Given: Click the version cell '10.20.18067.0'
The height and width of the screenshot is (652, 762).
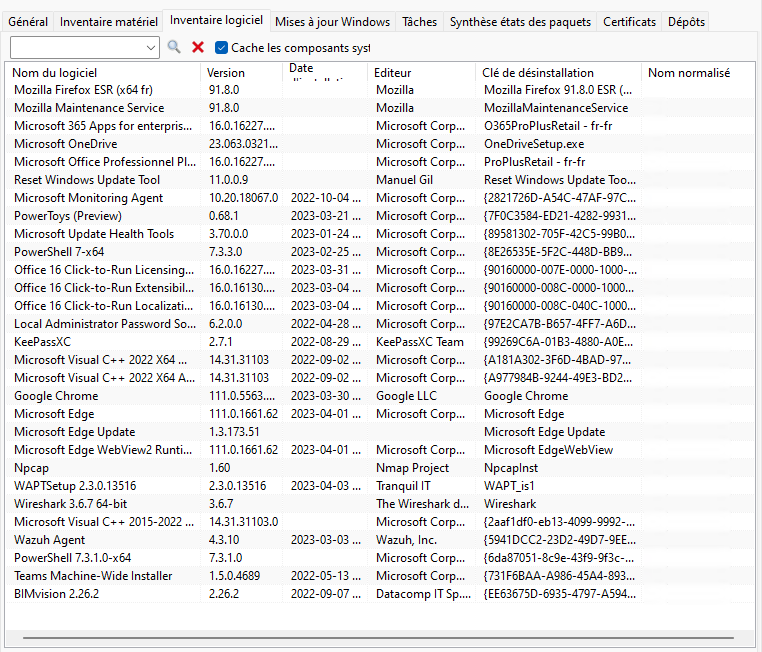Looking at the screenshot, I should (x=243, y=198).
